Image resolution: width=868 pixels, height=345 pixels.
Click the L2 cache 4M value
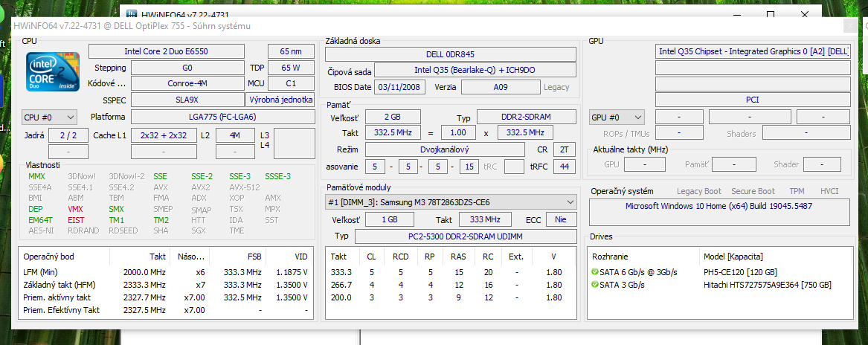pyautogui.click(x=235, y=135)
